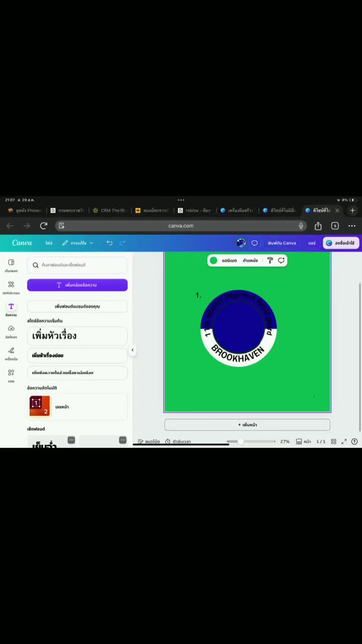The image size is (362, 644).
Task: Click เพิ่มหัวเรื่องย่อย (Add subheading) text style
Action: [x=77, y=355]
